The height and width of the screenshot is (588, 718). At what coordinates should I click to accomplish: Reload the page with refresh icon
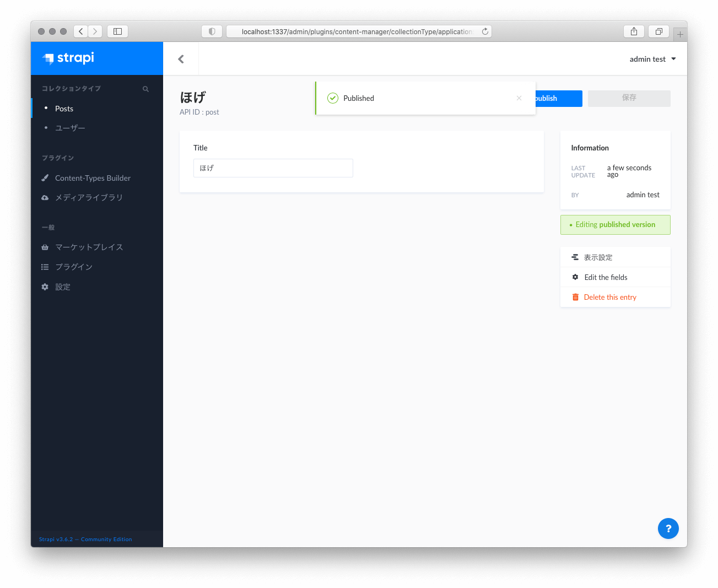[485, 31]
